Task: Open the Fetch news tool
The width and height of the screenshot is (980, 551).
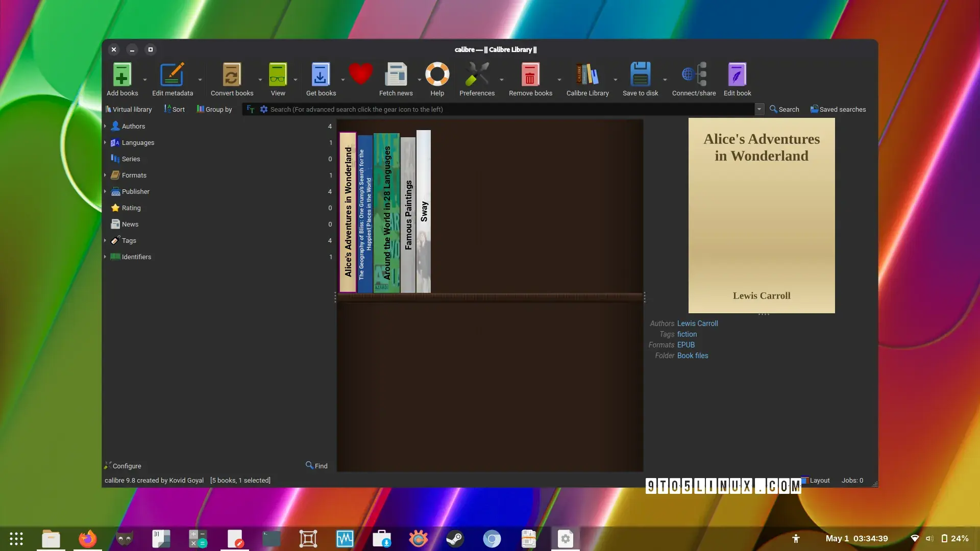Action: click(x=396, y=79)
